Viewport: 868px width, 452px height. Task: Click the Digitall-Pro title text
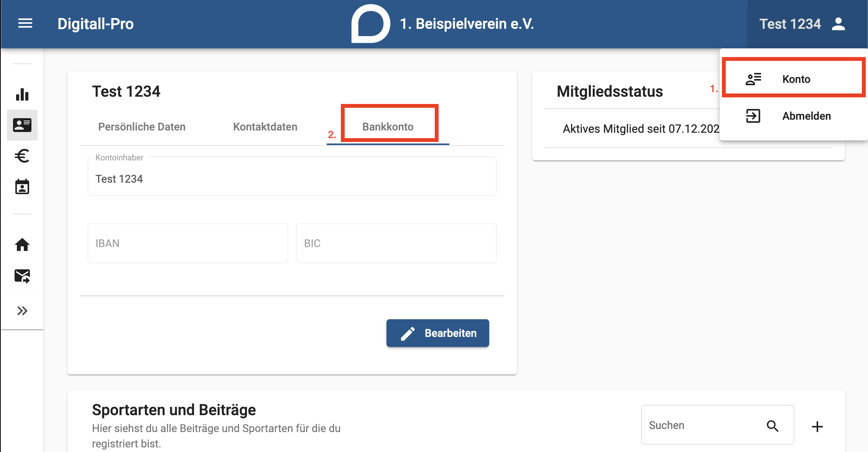(x=95, y=24)
